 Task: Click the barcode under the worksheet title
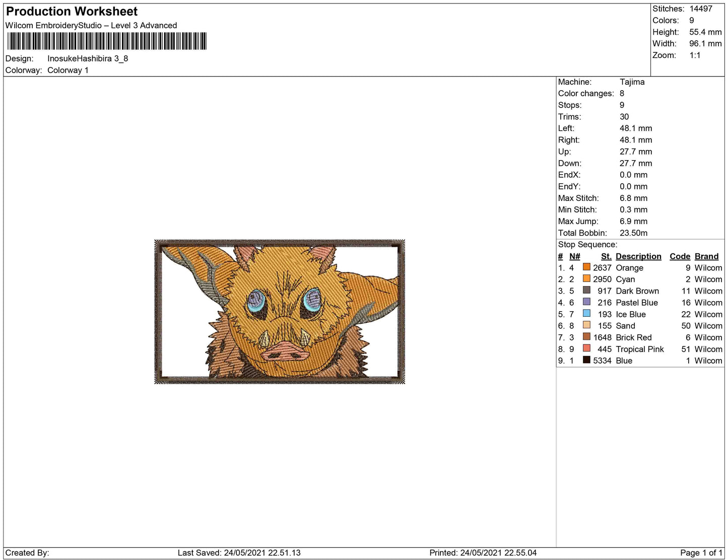pos(107,41)
